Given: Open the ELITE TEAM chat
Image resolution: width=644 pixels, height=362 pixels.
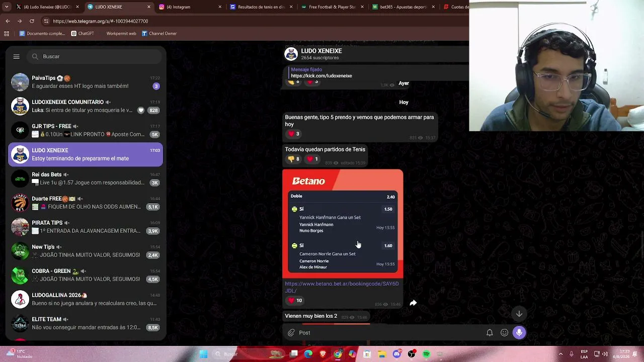Looking at the screenshot, I should click(x=86, y=323).
